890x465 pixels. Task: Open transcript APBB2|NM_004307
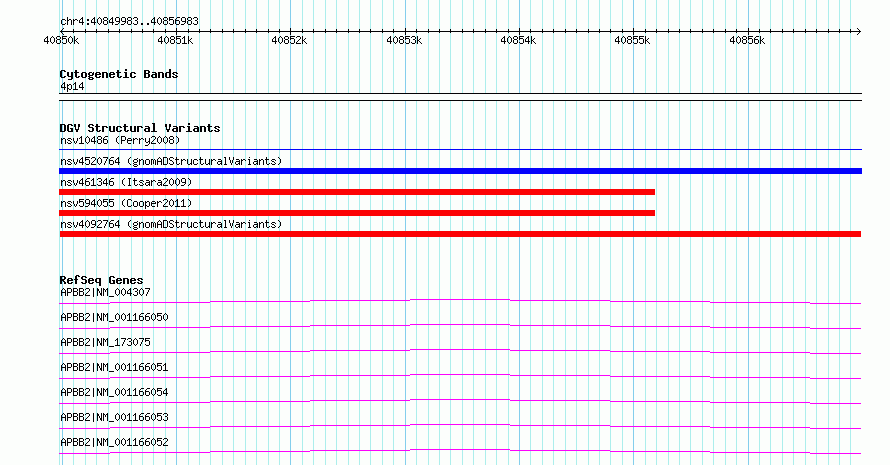[x=105, y=292]
